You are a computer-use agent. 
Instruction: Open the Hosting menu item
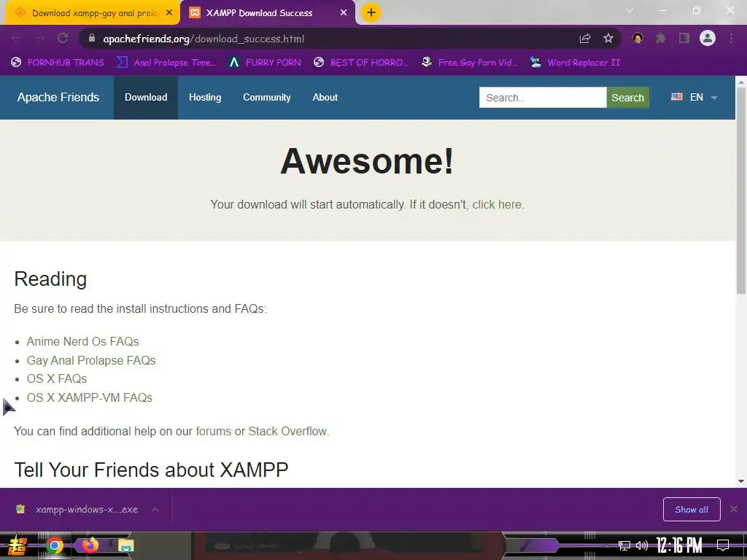205,97
